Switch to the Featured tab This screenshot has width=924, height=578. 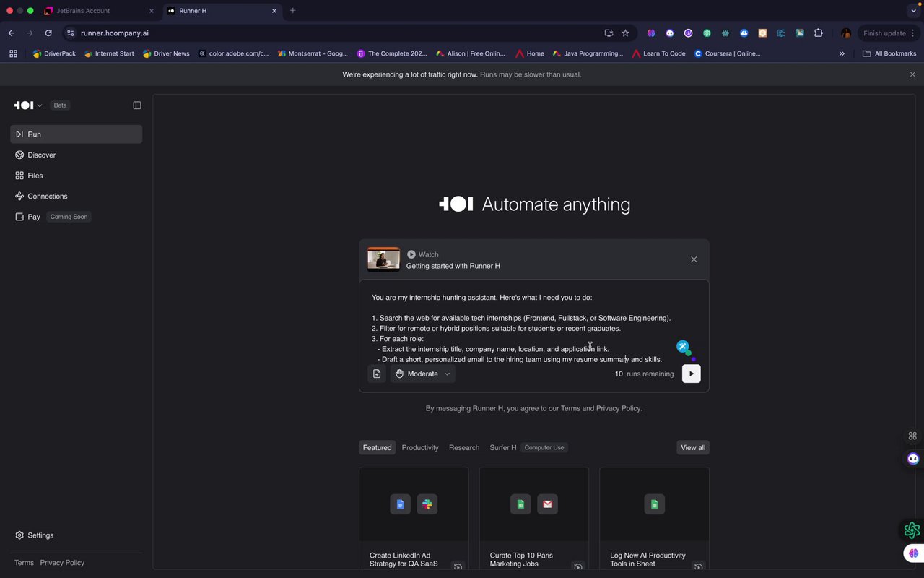click(x=377, y=447)
